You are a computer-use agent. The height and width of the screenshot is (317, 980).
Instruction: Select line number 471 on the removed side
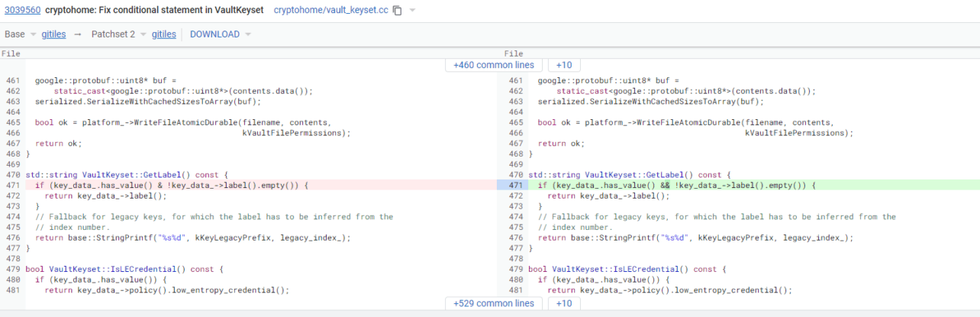[x=13, y=186]
